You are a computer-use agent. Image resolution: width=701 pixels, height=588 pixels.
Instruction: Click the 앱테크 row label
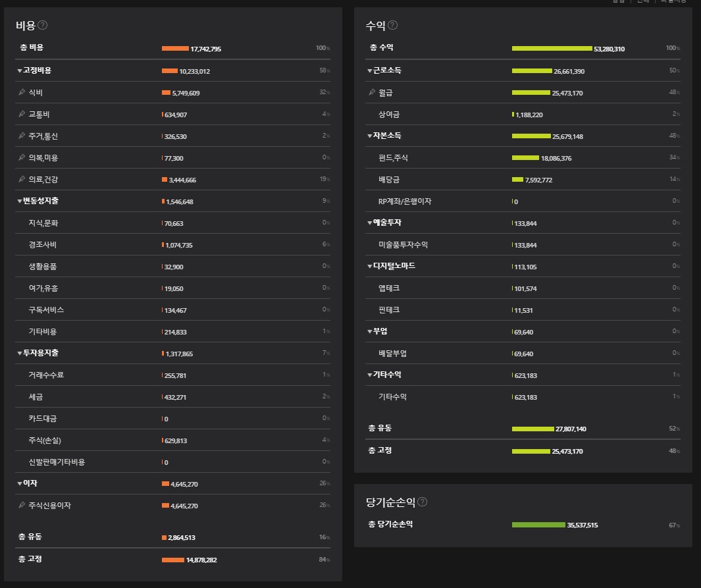pos(389,288)
